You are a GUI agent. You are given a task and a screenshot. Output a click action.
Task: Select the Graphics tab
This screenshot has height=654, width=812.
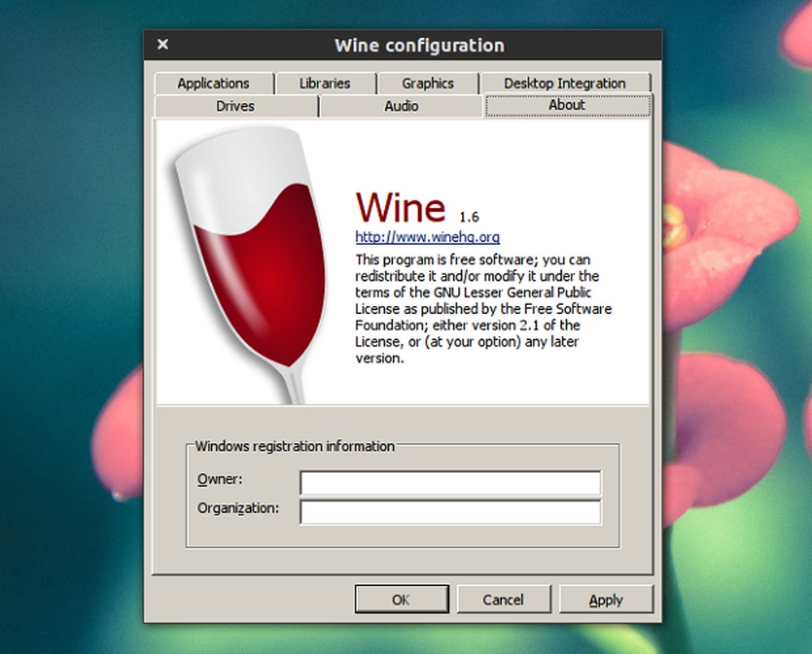pos(428,83)
